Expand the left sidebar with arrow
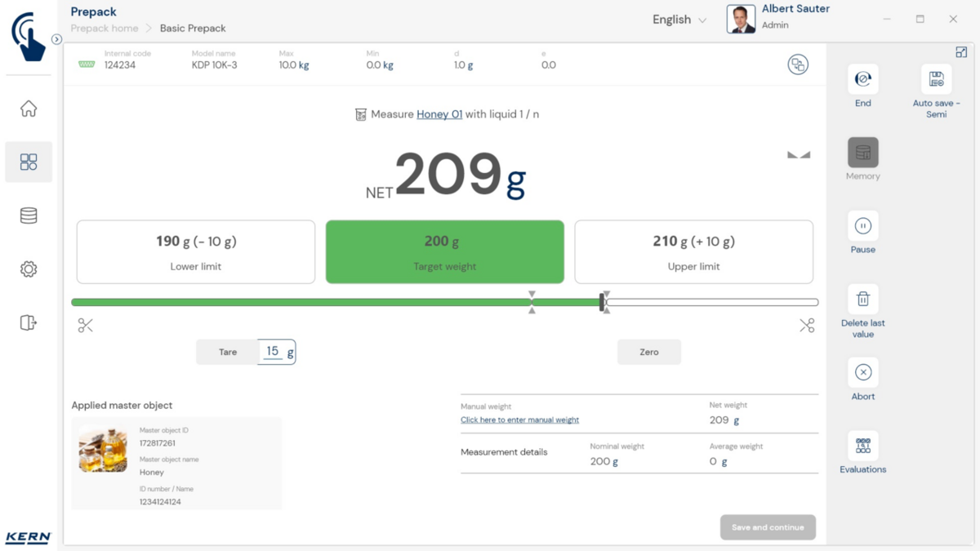 pos(56,39)
